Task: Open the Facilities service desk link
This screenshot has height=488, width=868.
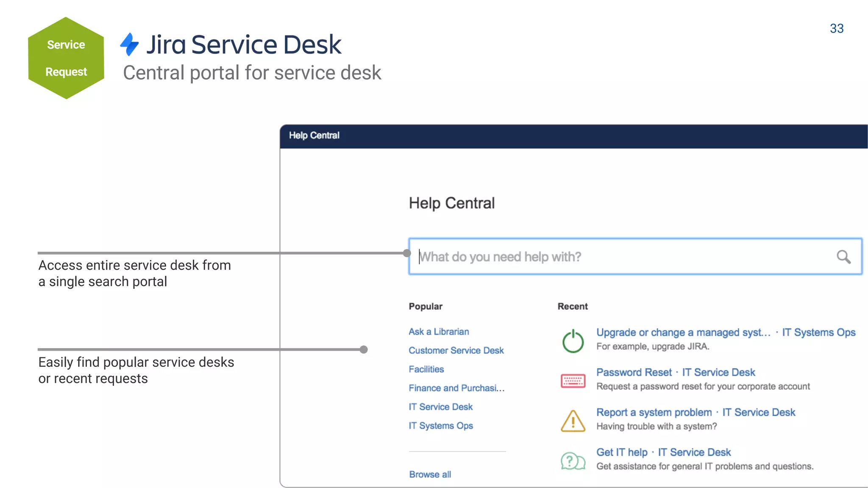Action: [426, 369]
